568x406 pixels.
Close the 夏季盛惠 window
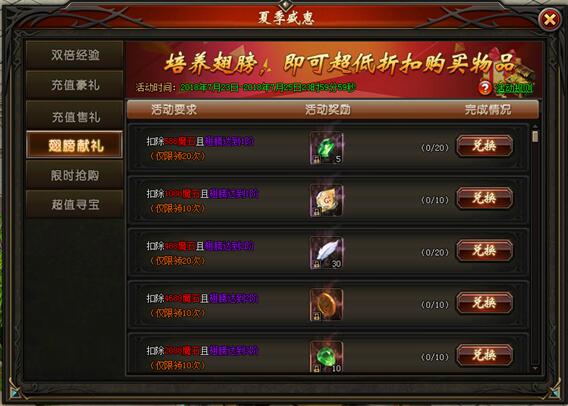pos(550,18)
